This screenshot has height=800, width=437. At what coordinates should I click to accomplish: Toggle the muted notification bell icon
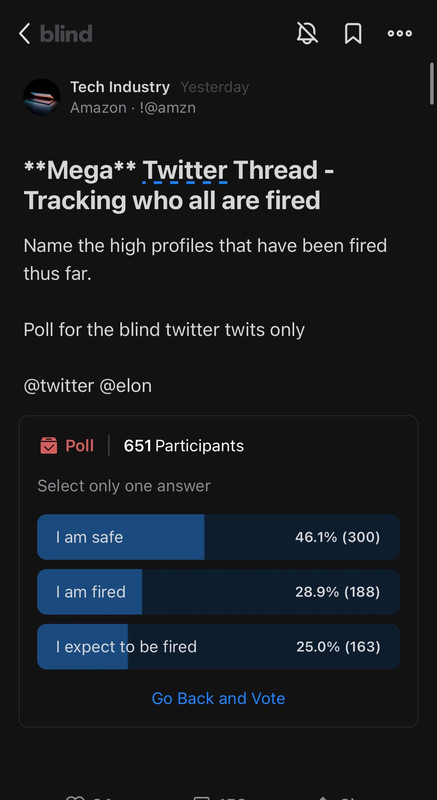tap(307, 34)
